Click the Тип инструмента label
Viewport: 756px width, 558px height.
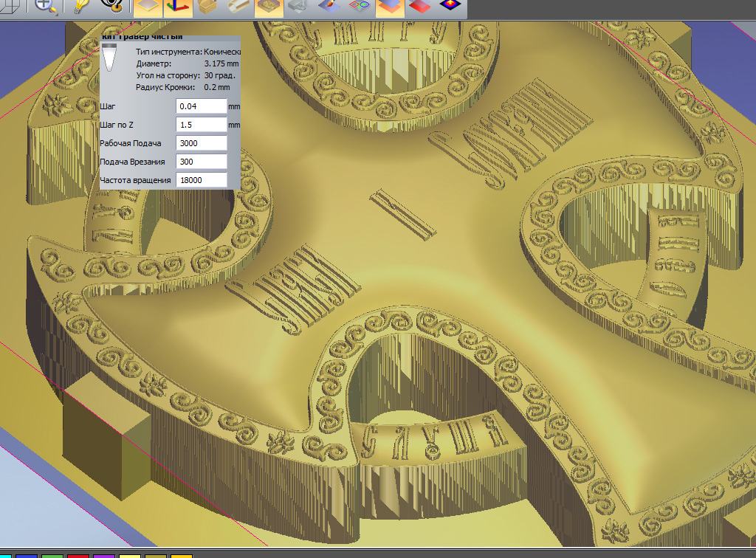click(x=169, y=52)
